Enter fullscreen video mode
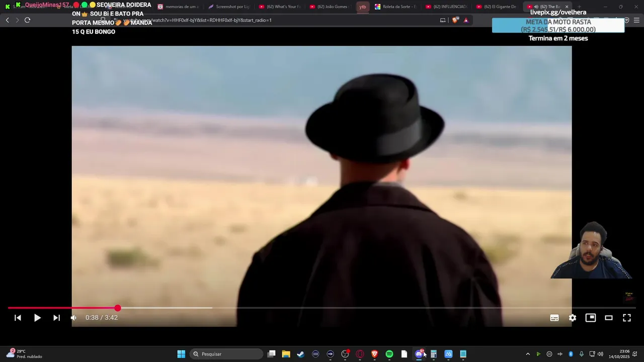The width and height of the screenshot is (644, 362). pyautogui.click(x=627, y=318)
